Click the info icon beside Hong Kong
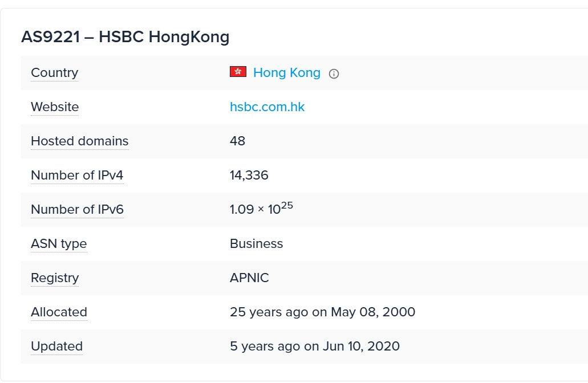 (x=334, y=74)
